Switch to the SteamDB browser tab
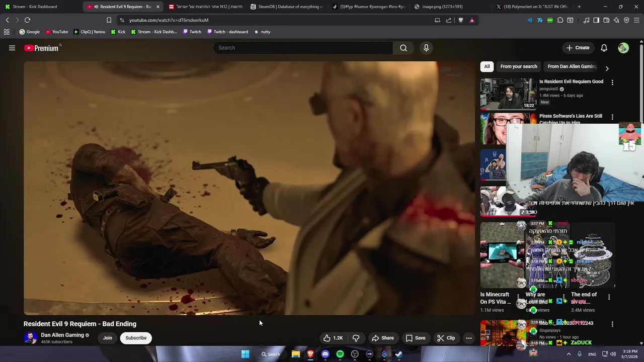The width and height of the screenshot is (644, 362). [x=287, y=7]
